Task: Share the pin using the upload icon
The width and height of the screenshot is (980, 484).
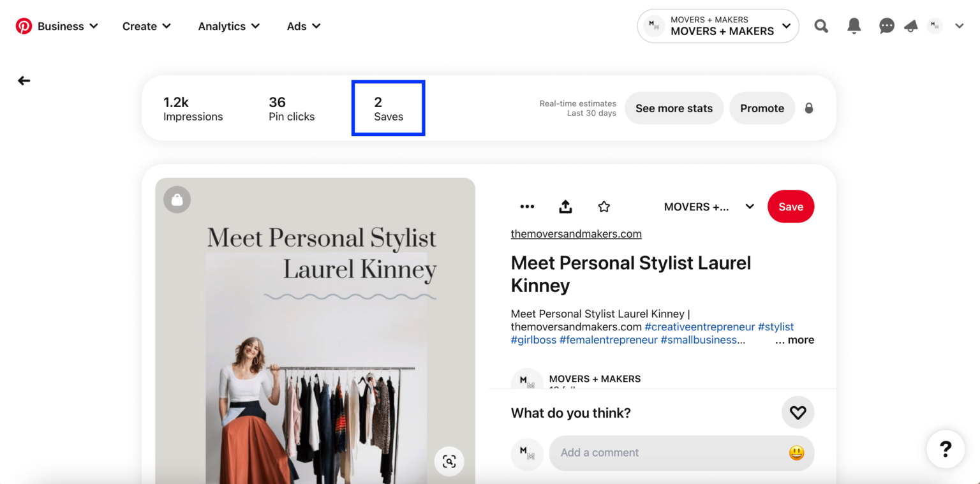Action: pos(565,206)
